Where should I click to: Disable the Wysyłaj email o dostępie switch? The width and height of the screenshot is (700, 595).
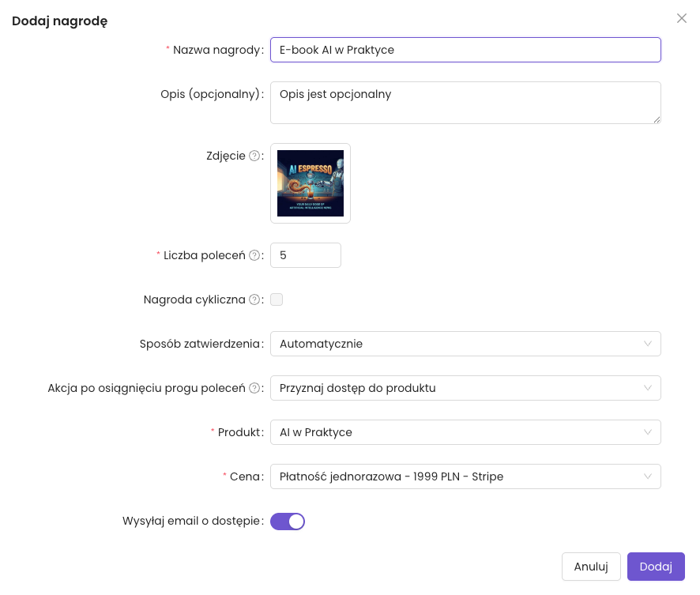(288, 522)
